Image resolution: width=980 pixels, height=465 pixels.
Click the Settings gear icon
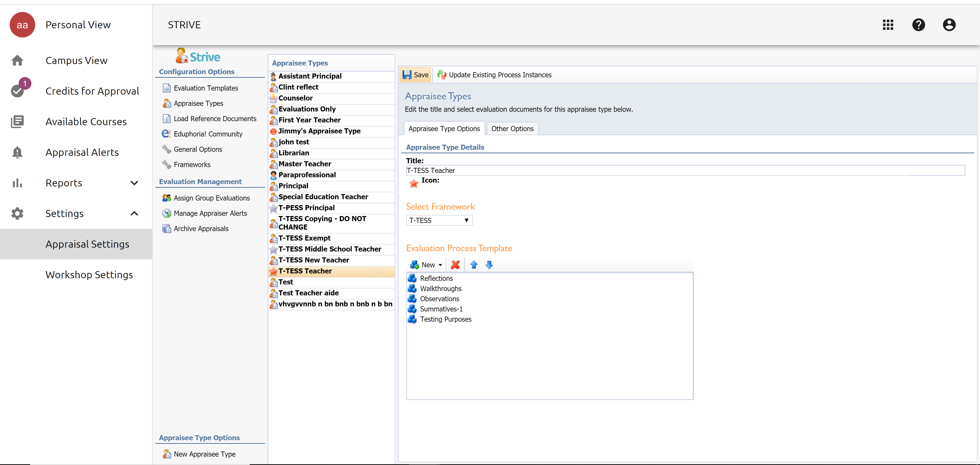click(x=17, y=213)
